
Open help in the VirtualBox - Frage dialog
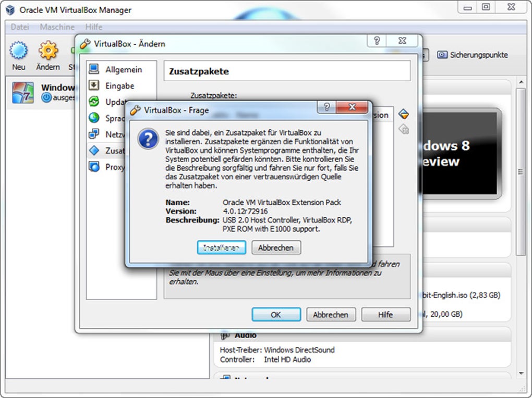pos(327,107)
